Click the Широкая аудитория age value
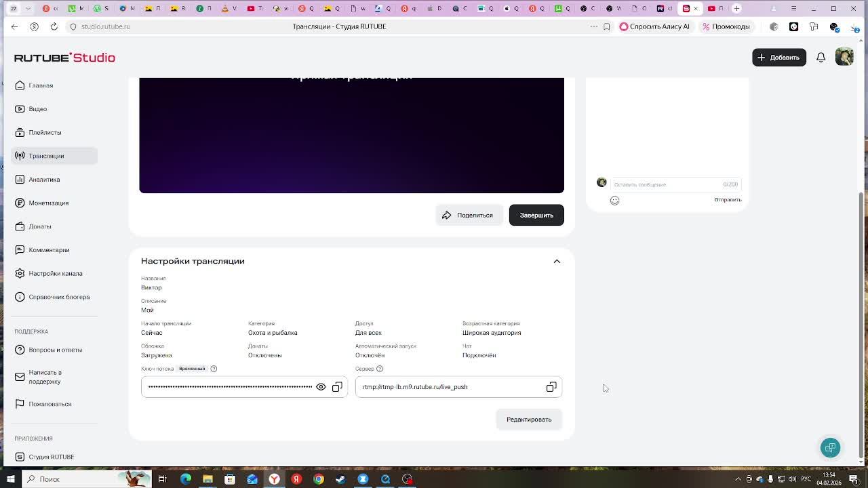Viewport: 868px width, 488px height. pyautogui.click(x=492, y=333)
